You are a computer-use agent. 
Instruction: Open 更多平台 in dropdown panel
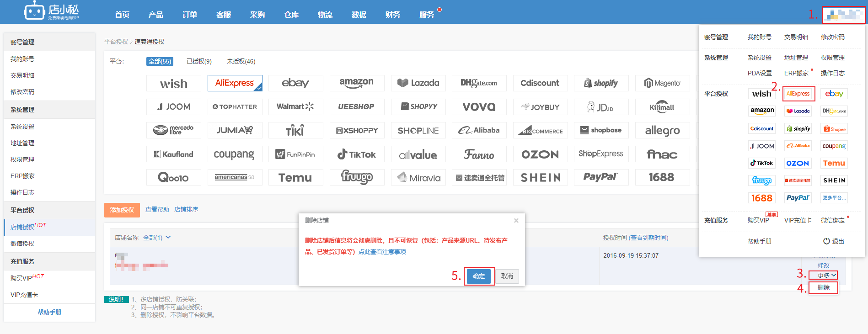point(835,198)
